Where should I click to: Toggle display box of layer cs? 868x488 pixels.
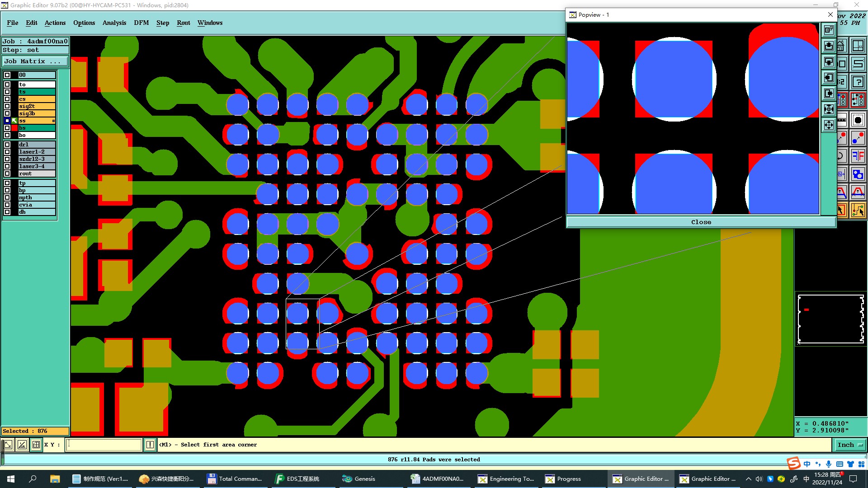[7, 99]
